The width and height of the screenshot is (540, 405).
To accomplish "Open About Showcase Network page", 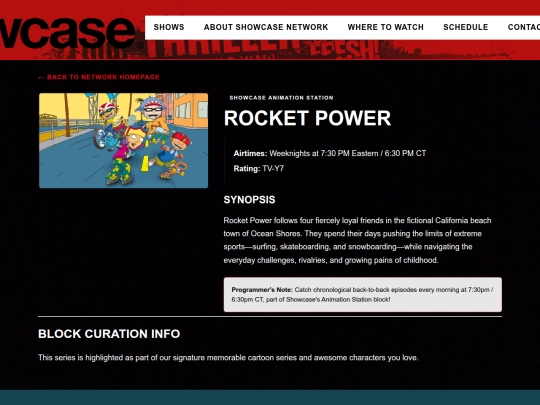I will (266, 27).
